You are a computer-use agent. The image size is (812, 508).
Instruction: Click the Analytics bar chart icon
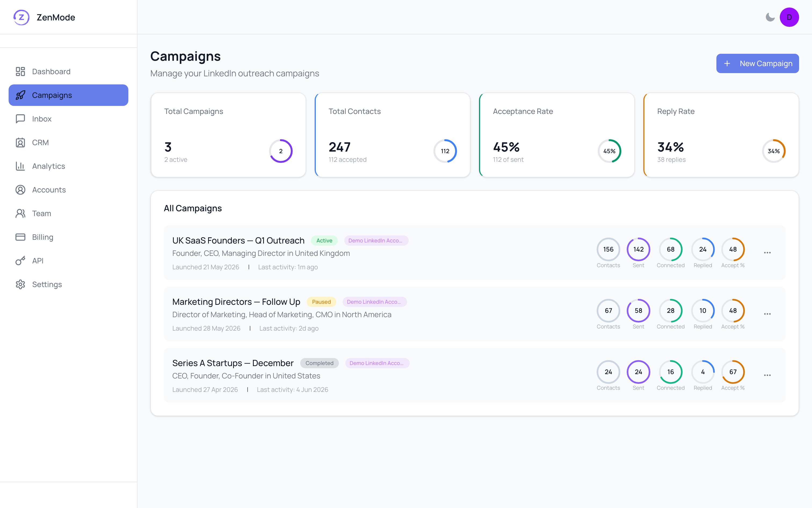(20, 166)
